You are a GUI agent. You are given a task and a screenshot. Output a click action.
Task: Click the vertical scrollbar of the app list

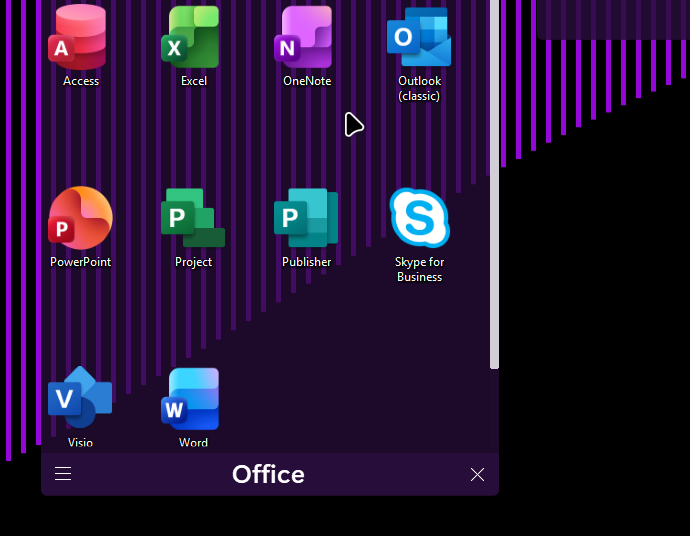[494, 200]
